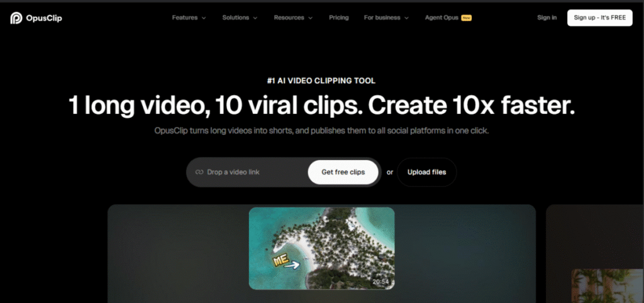Click the Sign in link

click(547, 18)
